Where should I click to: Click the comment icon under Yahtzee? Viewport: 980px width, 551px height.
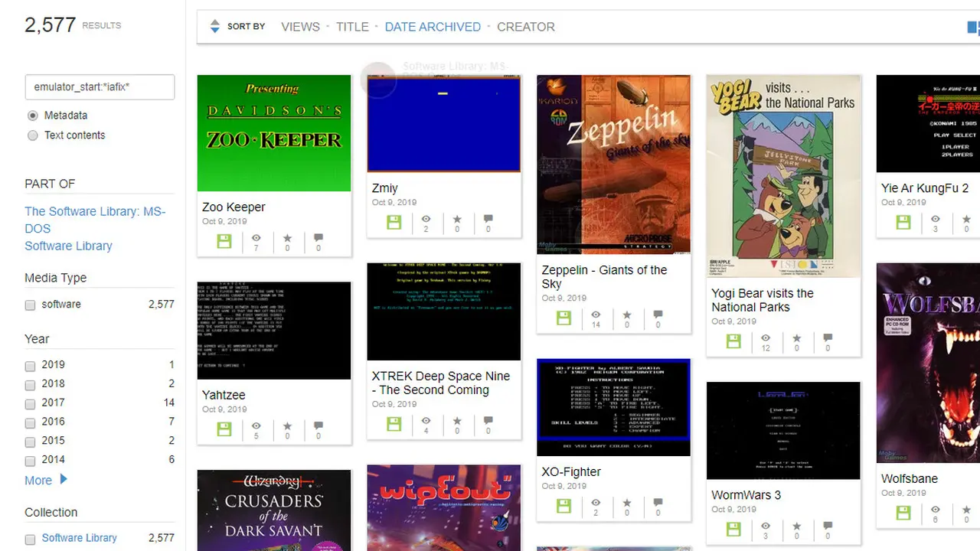pyautogui.click(x=318, y=426)
